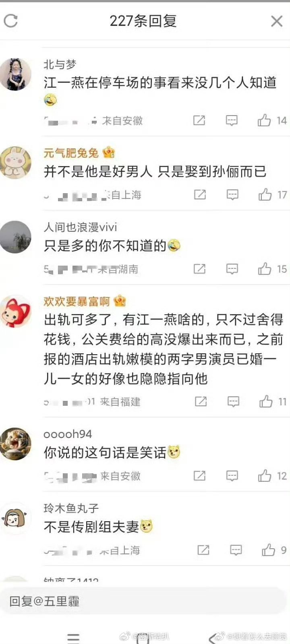Repost 玲木鱼丸子's comment
Image resolution: width=290 pixels, height=644 pixels.
click(203, 550)
